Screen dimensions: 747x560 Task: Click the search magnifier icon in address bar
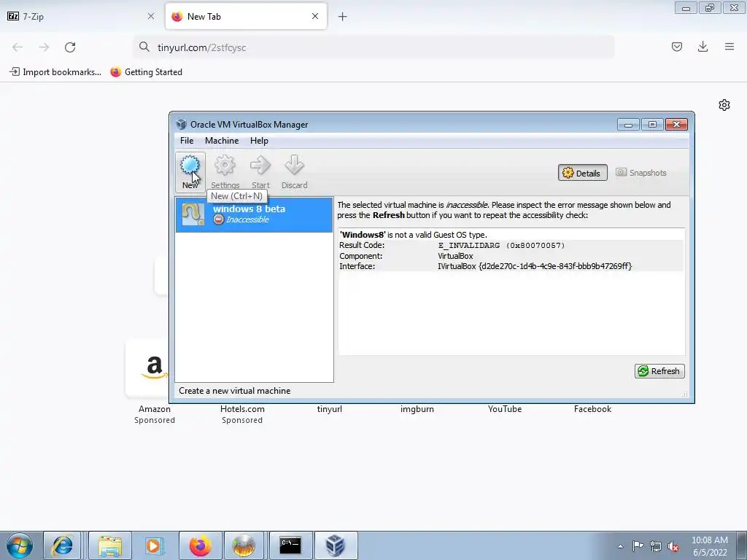point(144,47)
